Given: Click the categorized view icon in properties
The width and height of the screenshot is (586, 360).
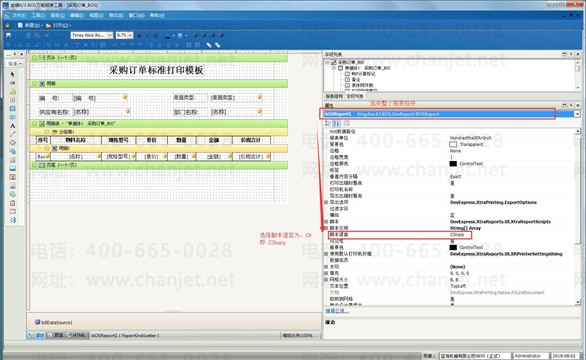Looking at the screenshot, I should click(x=328, y=123).
